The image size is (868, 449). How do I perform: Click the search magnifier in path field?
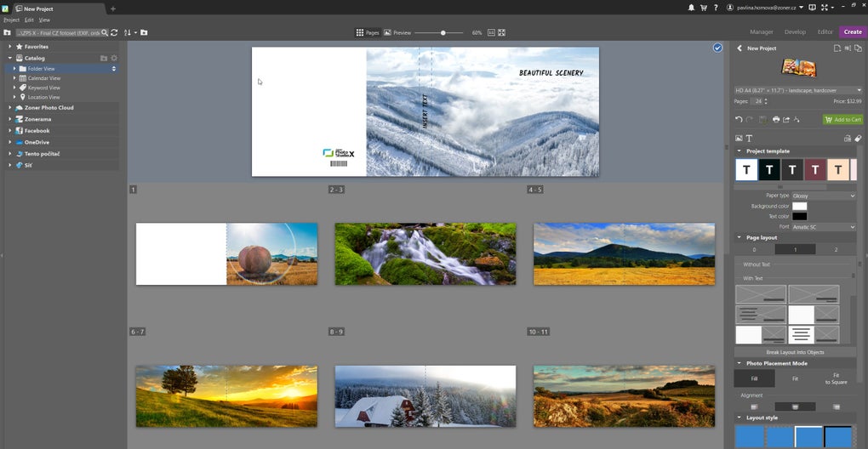click(x=105, y=32)
